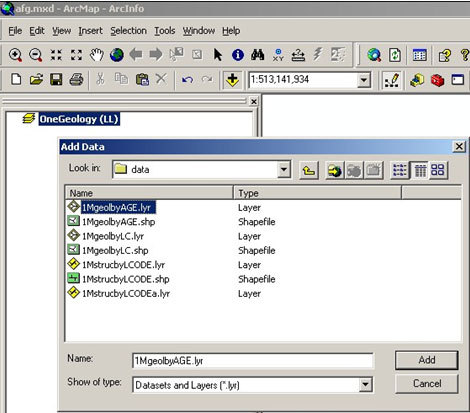Select the Zoom Out tool
This screenshot has height=413, width=470.
(x=36, y=55)
